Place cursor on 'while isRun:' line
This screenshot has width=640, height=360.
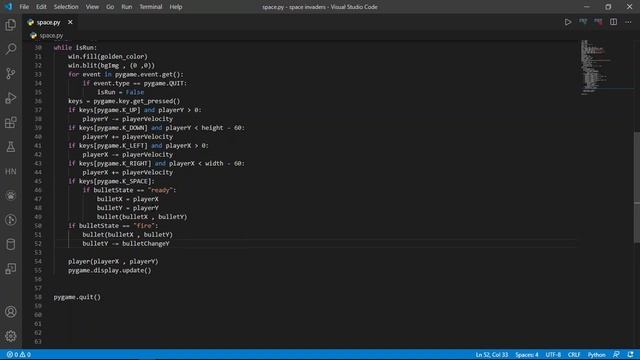point(75,48)
